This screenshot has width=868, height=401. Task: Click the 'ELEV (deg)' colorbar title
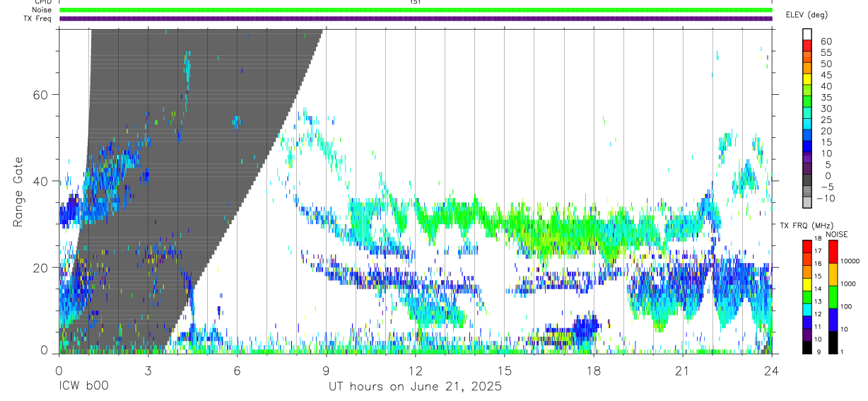[807, 15]
